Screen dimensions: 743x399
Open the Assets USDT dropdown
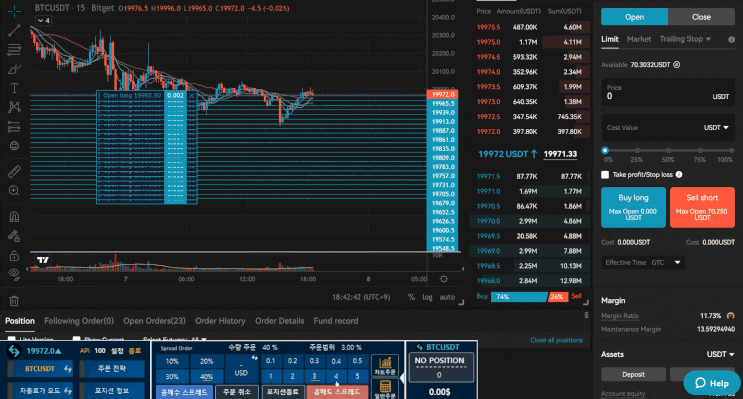tap(720, 354)
